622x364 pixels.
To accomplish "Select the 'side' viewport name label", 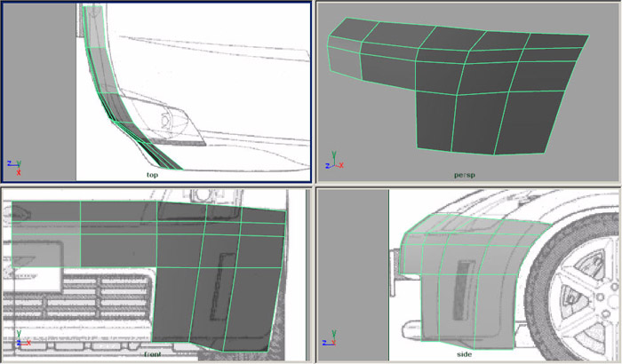I will (x=464, y=354).
